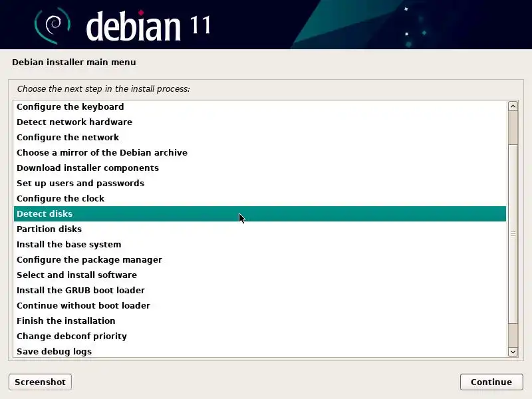Click the scrollbar down arrow
This screenshot has width=532, height=399.
pyautogui.click(x=513, y=352)
